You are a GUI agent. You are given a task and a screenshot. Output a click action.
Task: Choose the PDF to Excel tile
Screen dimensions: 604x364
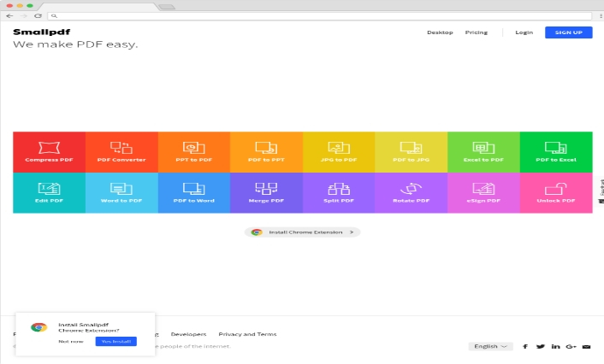pos(556,152)
